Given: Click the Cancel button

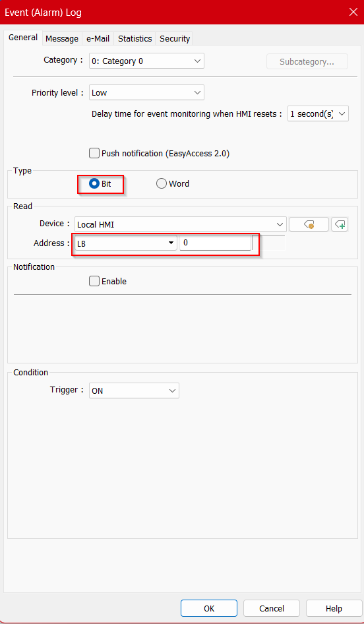Looking at the screenshot, I should (271, 608).
